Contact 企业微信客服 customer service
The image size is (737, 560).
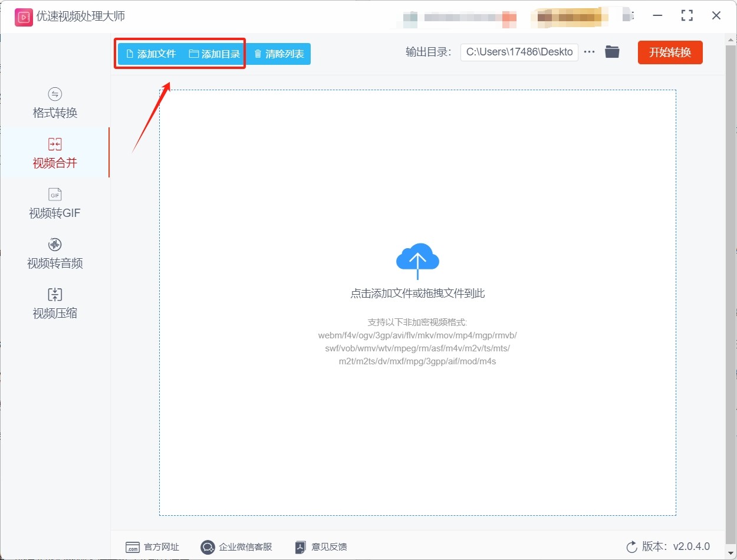pos(236,547)
